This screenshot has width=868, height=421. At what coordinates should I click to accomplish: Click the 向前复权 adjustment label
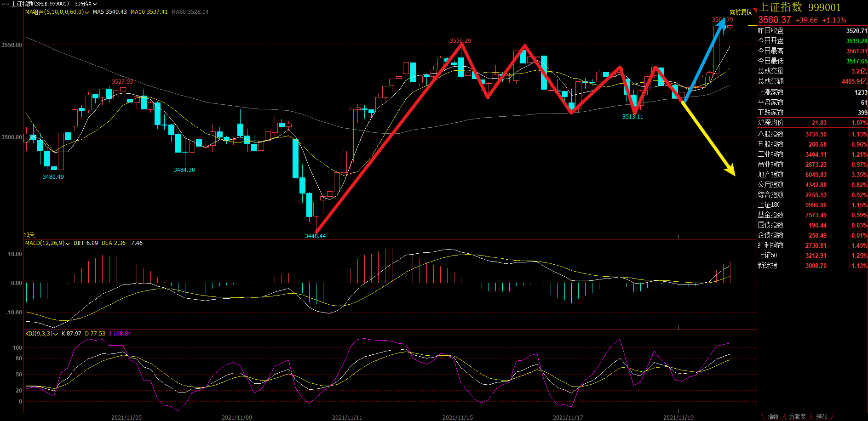point(740,12)
